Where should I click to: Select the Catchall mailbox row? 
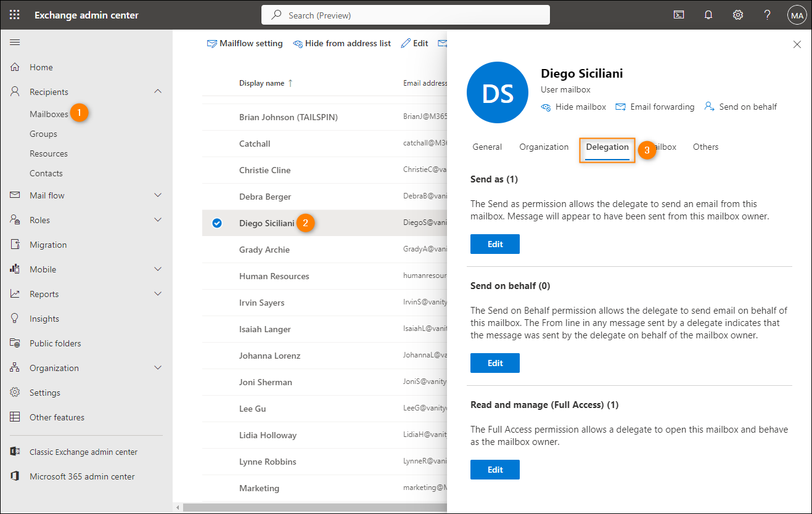tap(324, 144)
